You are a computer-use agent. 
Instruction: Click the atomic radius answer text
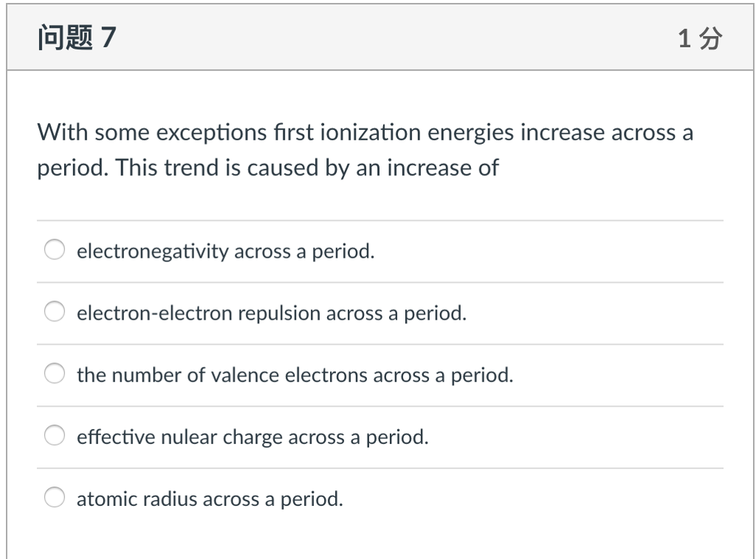210,499
